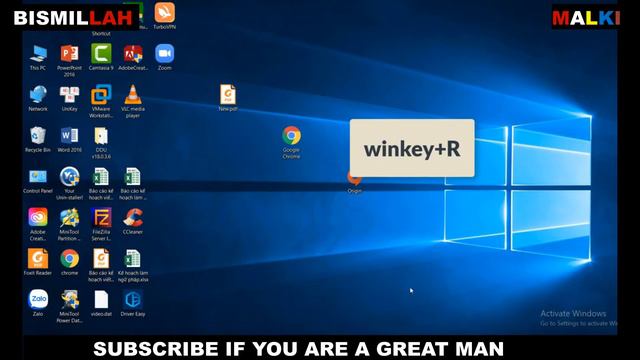Launch Your Uninstaller shortcut
This screenshot has height=360, width=640.
coord(69,177)
